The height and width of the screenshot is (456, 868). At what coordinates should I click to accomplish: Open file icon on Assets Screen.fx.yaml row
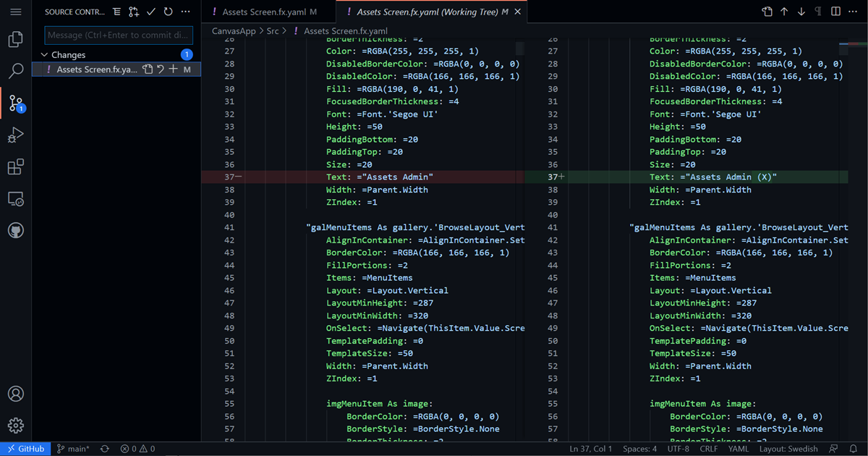point(148,69)
